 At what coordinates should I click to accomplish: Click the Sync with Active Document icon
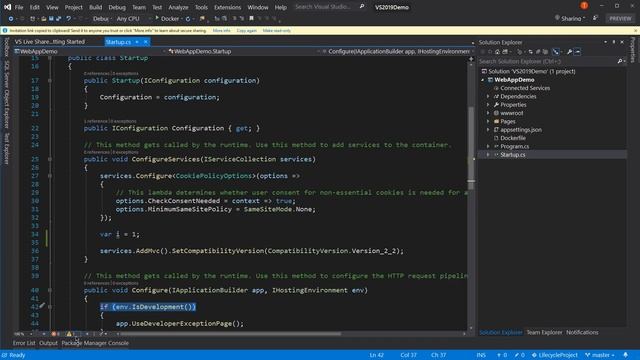[x=530, y=52]
